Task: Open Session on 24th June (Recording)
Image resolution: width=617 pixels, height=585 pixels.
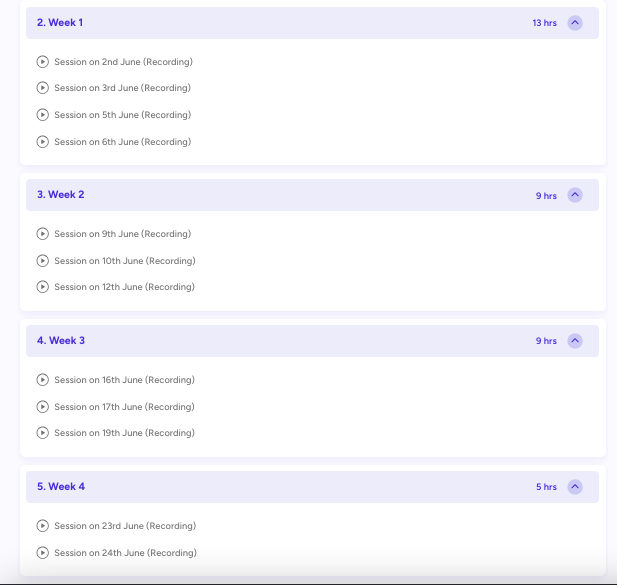Action: point(126,553)
